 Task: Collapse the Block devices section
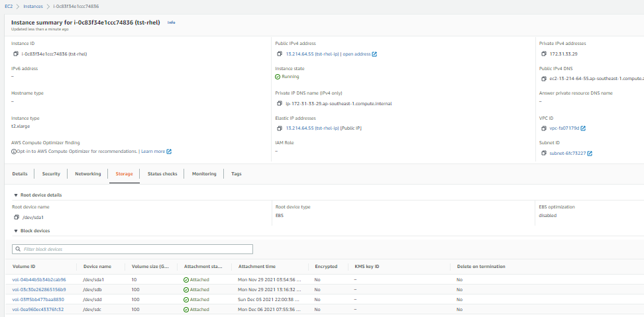point(16,231)
